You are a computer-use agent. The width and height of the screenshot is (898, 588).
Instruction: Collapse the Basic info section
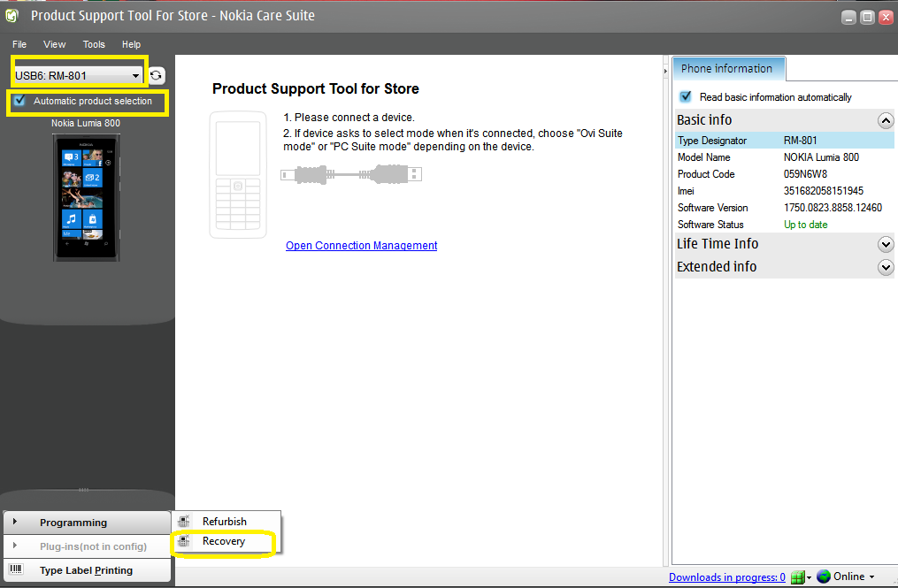point(886,120)
